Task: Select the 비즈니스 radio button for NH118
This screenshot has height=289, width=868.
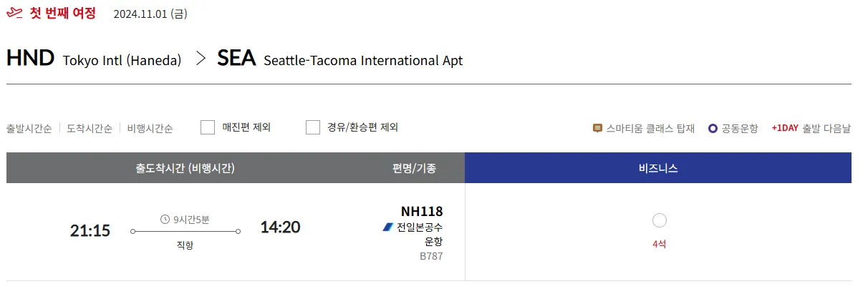Action: tap(660, 220)
